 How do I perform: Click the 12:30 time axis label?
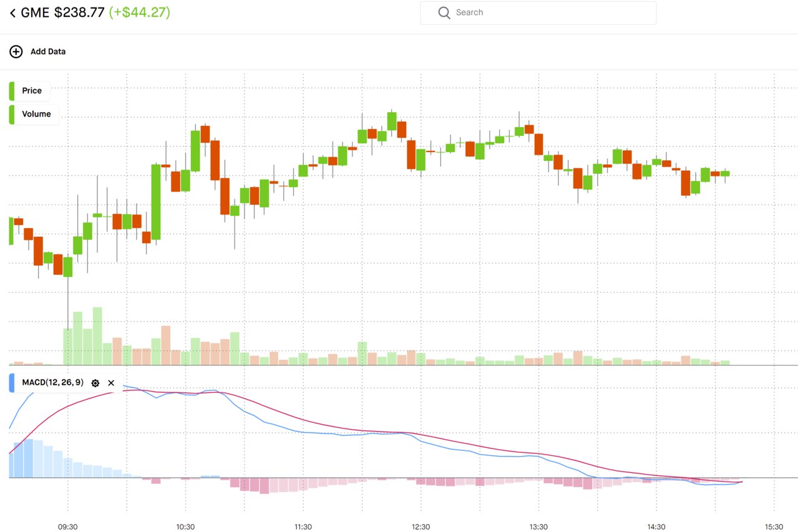421,527
